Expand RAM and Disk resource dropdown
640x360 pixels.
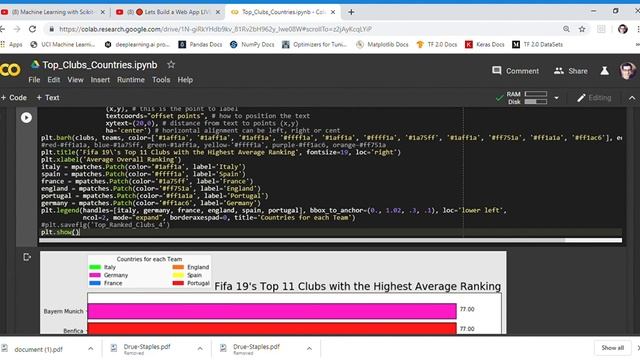tap(556, 98)
